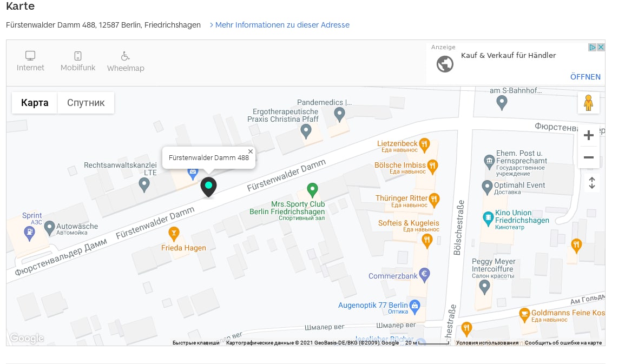Viewport: 625px width, 364px height.
Task: Select Pandemedics marker pin
Action: [x=339, y=115]
